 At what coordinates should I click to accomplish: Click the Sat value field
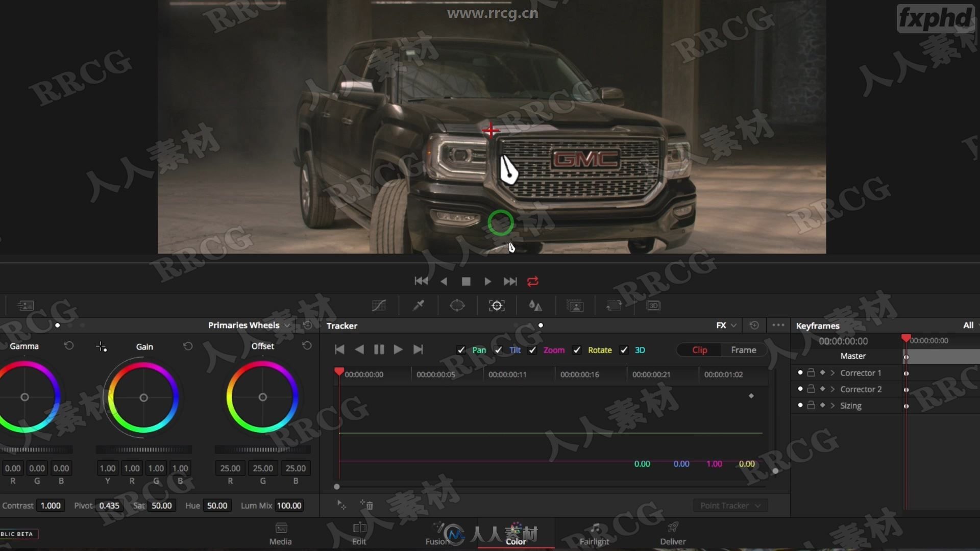(x=161, y=506)
